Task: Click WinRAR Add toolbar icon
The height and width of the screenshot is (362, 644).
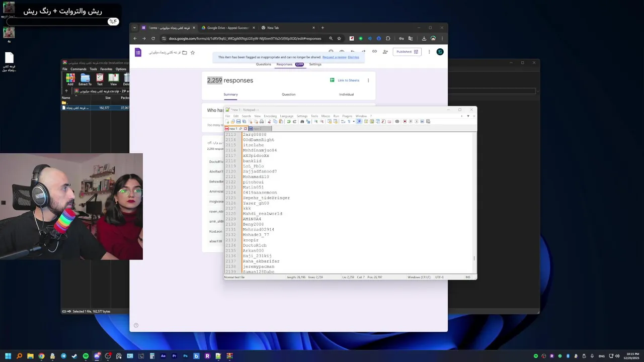Action: 70,79
